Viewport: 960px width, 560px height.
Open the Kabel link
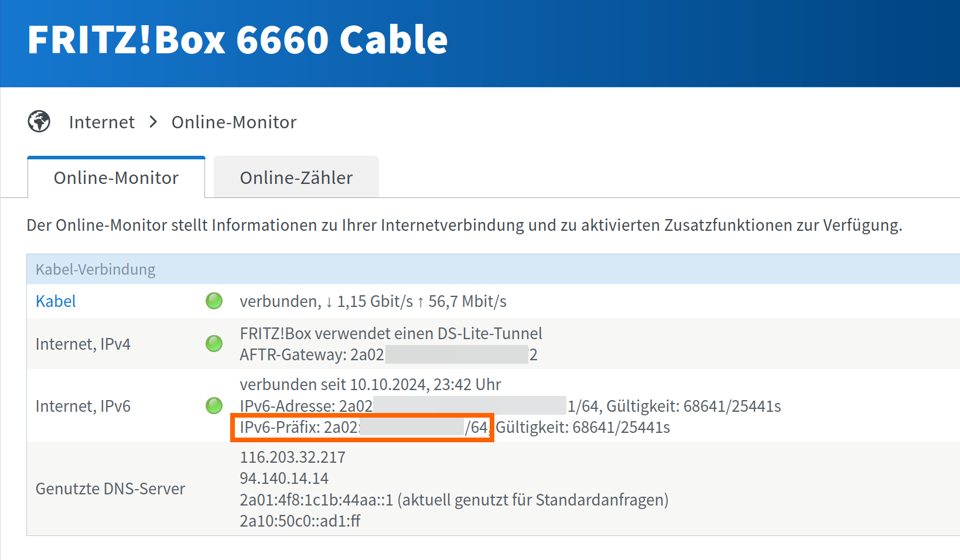click(56, 301)
